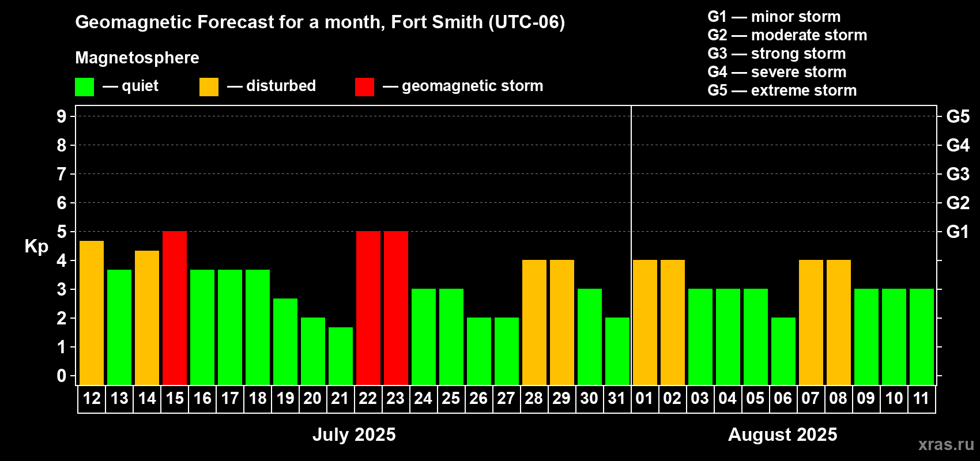Click the date label 25 on axis
Screen dimensions: 980x461
pyautogui.click(x=451, y=399)
